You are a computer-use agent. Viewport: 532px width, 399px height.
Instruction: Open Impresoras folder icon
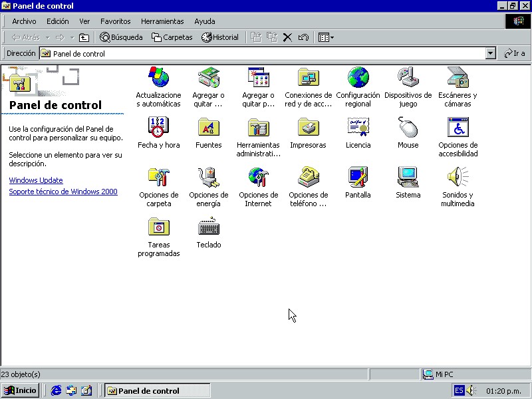tap(308, 127)
